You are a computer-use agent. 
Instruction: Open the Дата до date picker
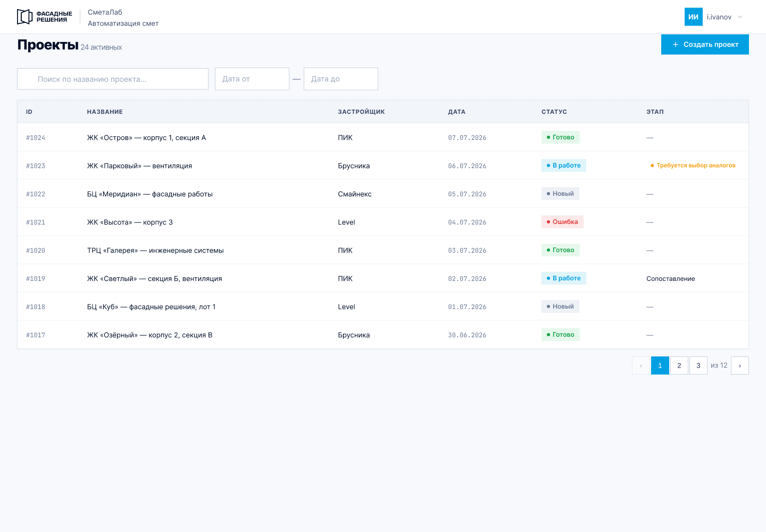341,79
